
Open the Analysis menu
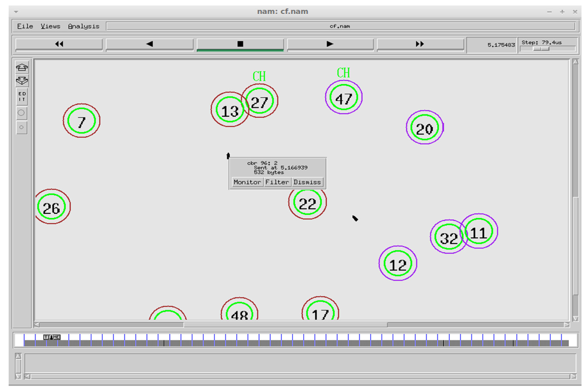[84, 26]
